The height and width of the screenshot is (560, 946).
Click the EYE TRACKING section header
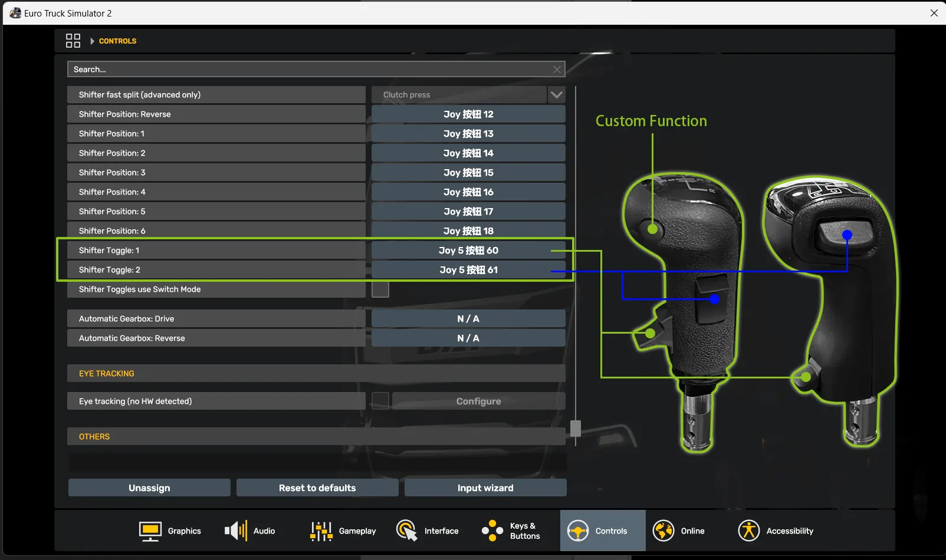(x=316, y=374)
